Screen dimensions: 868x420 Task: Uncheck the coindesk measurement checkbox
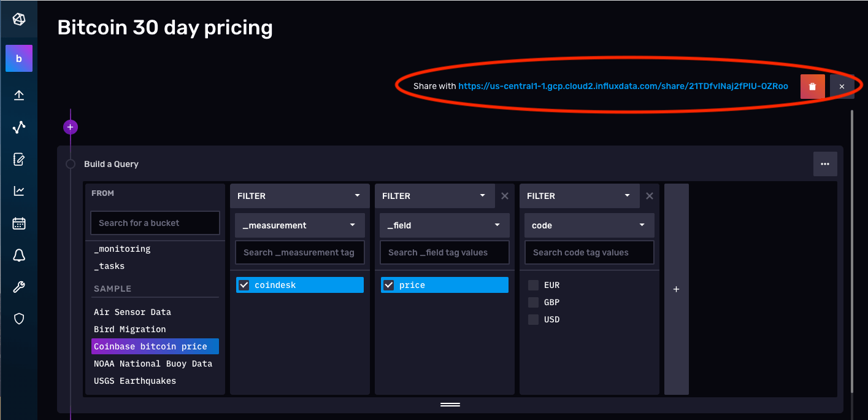click(244, 284)
